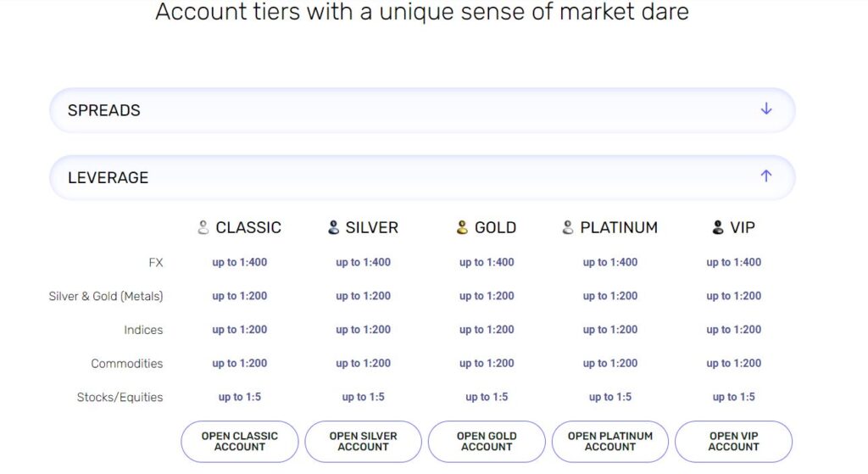Toggle the LEVERAGE accordion header
Viewport: 868px width, 474px height.
coord(108,177)
